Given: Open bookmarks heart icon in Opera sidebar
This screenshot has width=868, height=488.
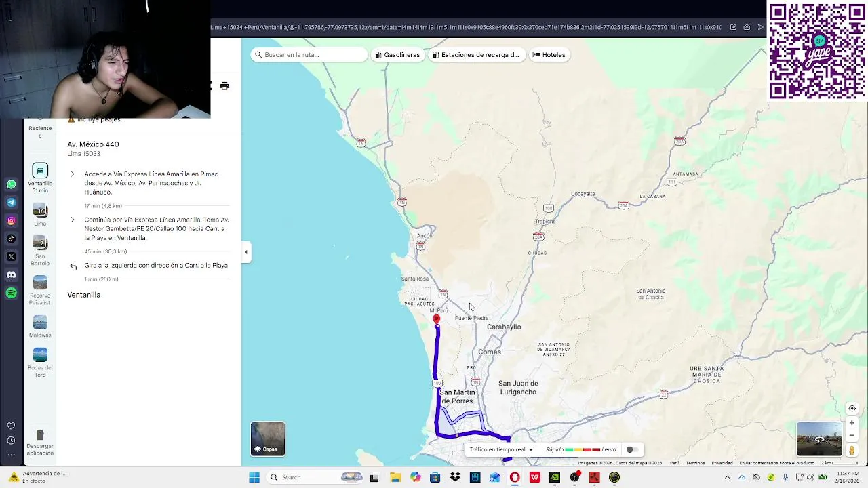Looking at the screenshot, I should click(11, 426).
